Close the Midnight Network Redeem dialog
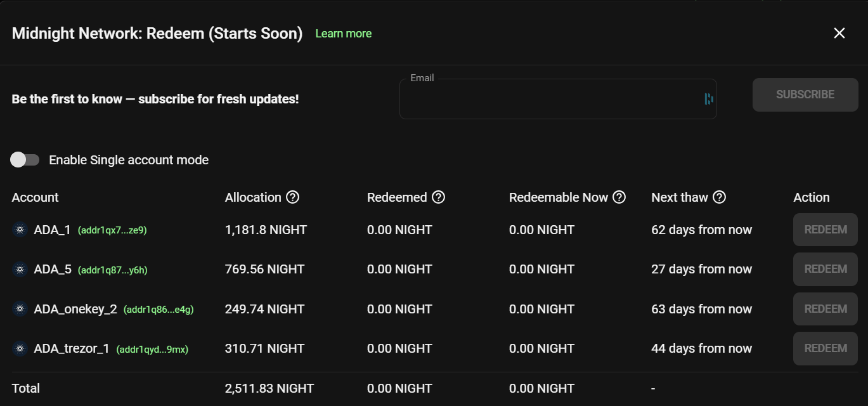 tap(839, 33)
